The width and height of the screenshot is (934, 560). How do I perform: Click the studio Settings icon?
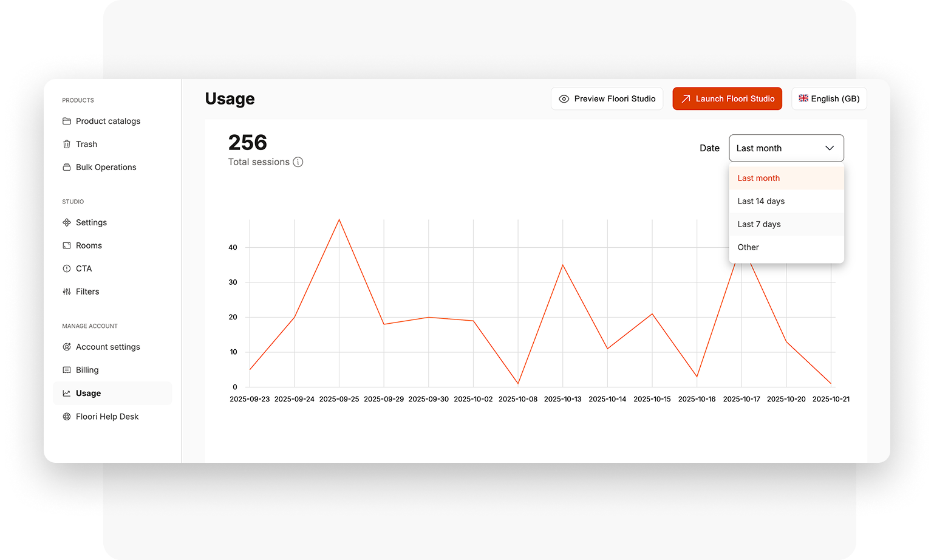click(67, 222)
